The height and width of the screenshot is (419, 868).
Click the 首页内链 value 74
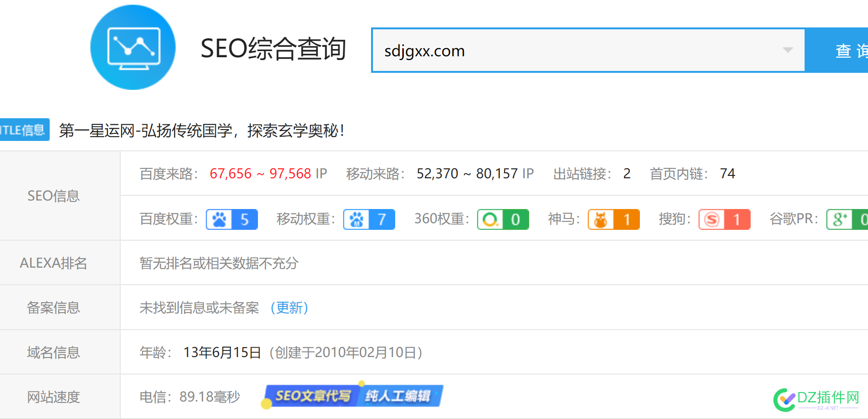(x=727, y=174)
